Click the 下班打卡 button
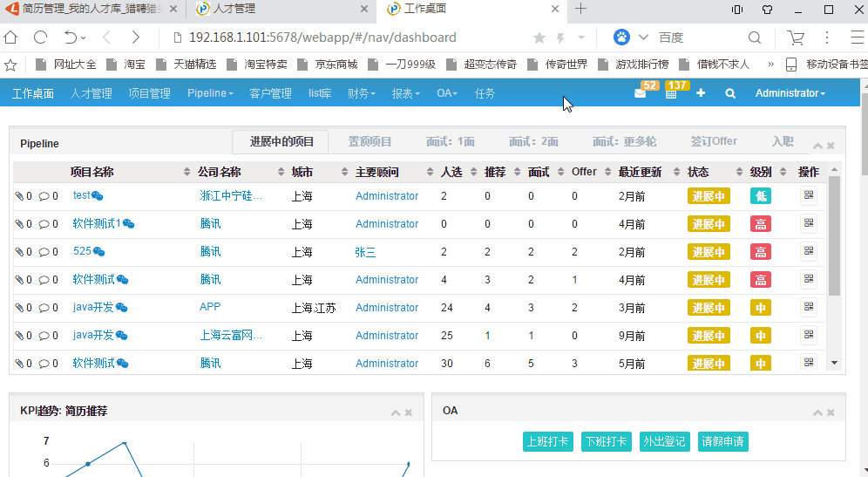 [x=607, y=441]
